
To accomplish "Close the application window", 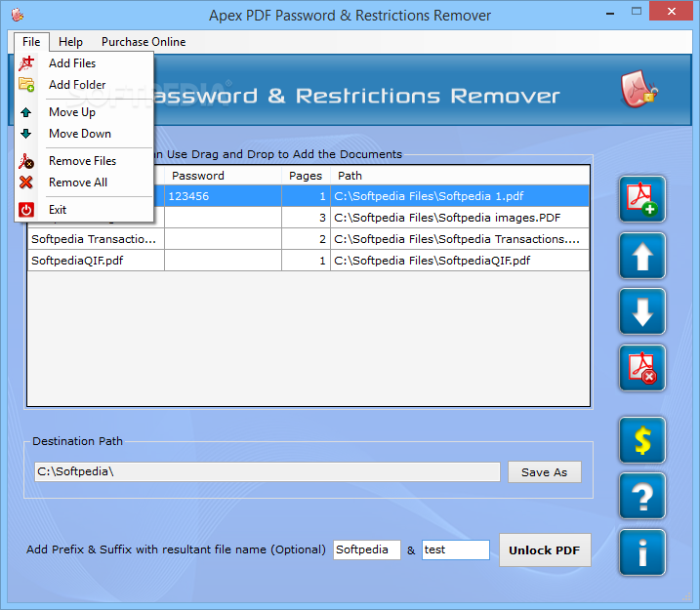I will point(671,12).
